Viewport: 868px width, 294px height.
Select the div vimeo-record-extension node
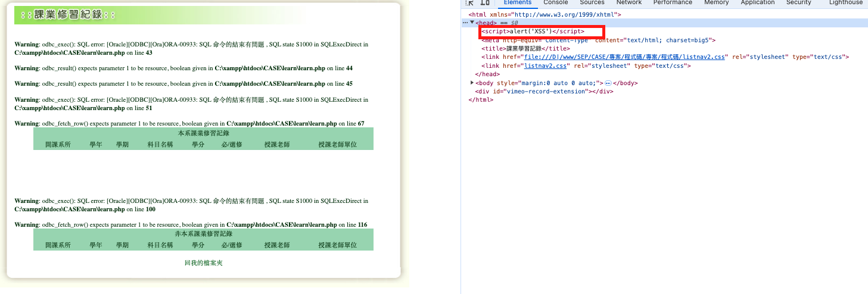544,92
